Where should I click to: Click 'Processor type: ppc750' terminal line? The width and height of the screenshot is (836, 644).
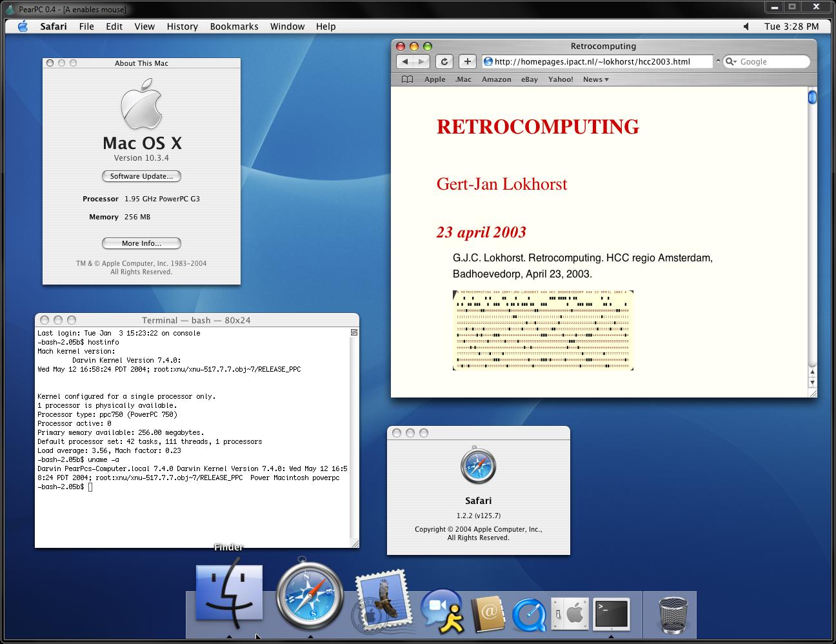(107, 414)
